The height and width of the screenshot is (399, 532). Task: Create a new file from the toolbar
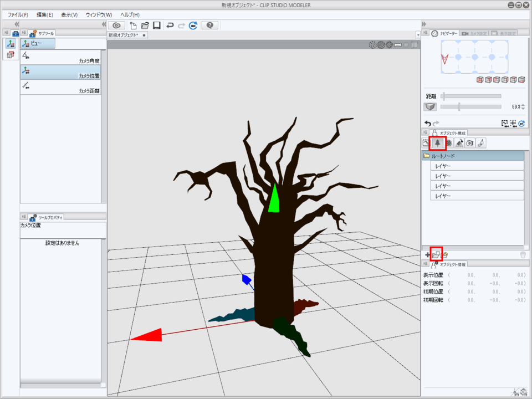(134, 25)
